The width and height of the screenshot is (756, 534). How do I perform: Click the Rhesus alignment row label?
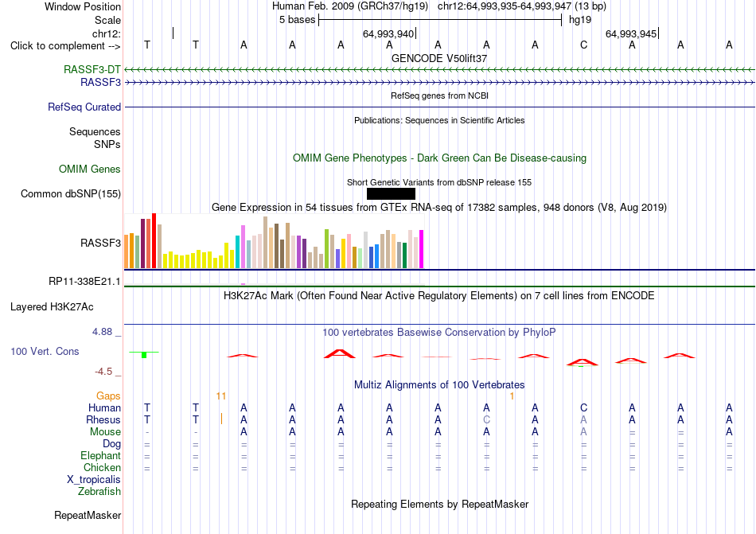coord(103,420)
